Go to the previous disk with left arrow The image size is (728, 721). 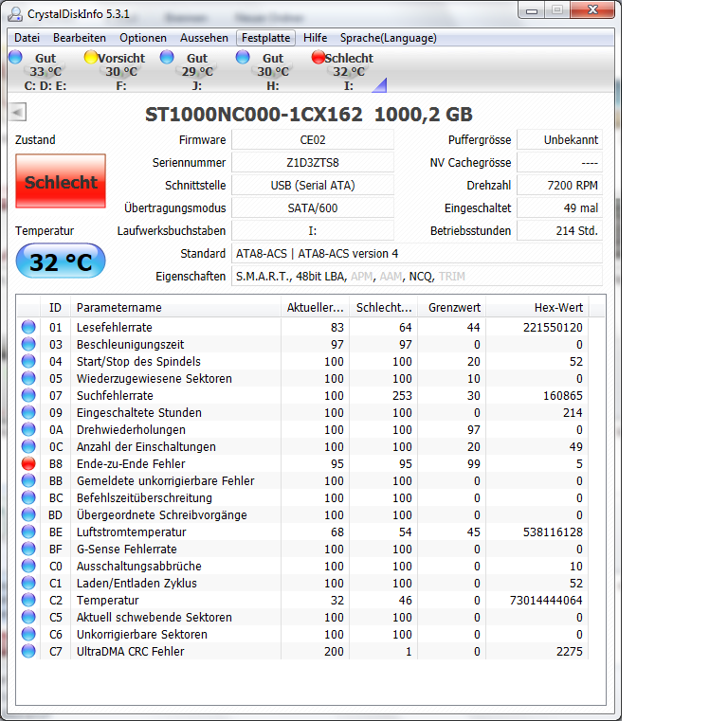tap(17, 112)
